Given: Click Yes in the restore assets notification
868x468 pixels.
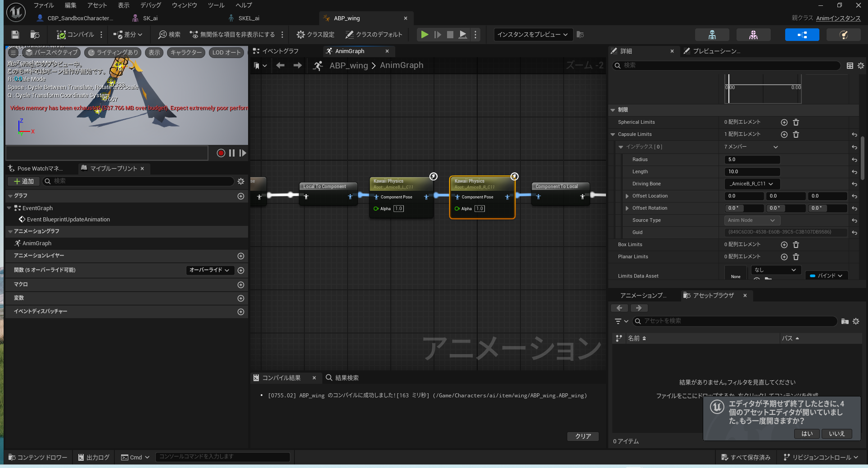Looking at the screenshot, I should 807,434.
